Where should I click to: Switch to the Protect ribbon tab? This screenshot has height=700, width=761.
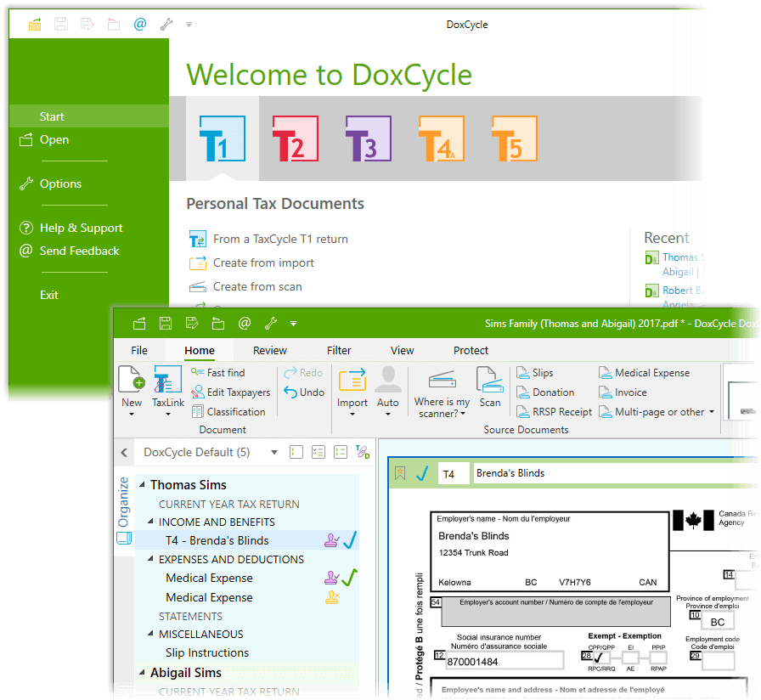click(471, 351)
